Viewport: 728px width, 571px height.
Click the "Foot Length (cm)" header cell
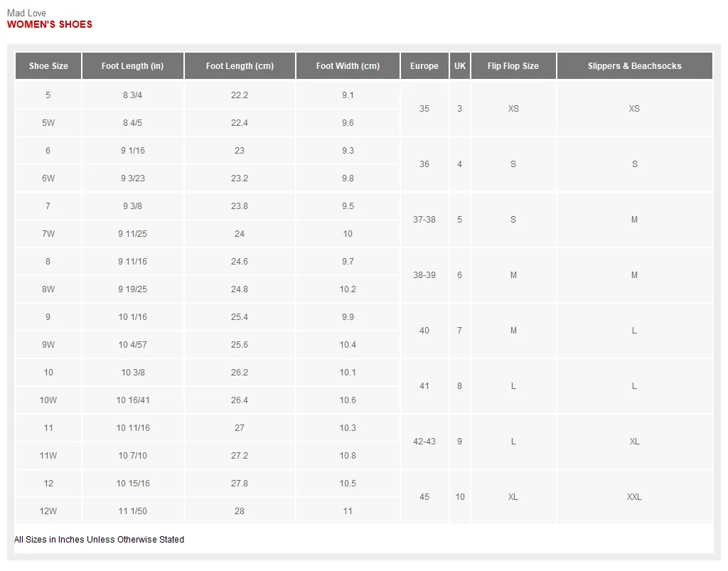(240, 66)
